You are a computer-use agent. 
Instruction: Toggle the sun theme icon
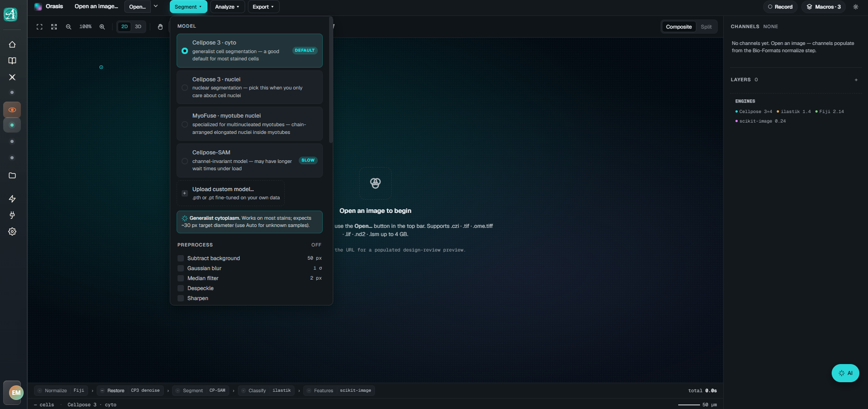pos(856,7)
